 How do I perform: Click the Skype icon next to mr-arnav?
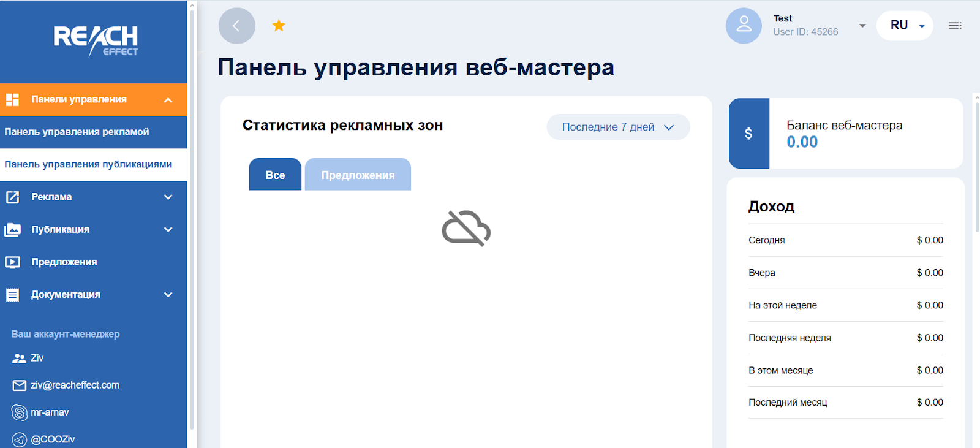(20, 412)
